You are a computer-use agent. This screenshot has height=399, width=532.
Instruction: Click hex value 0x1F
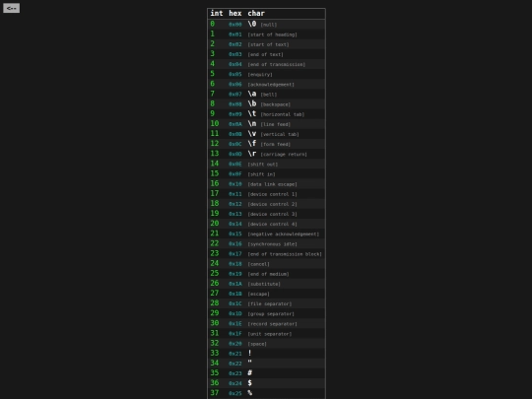pos(235,334)
